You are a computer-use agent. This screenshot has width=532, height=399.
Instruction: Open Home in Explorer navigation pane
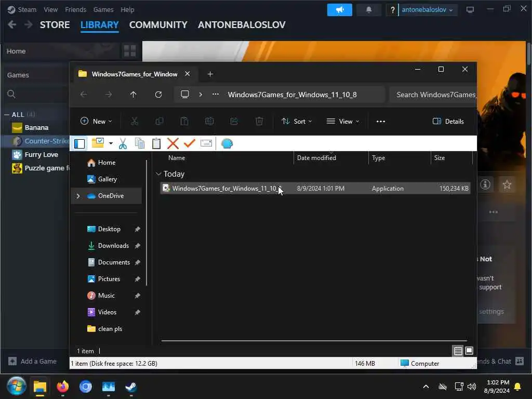tap(107, 163)
